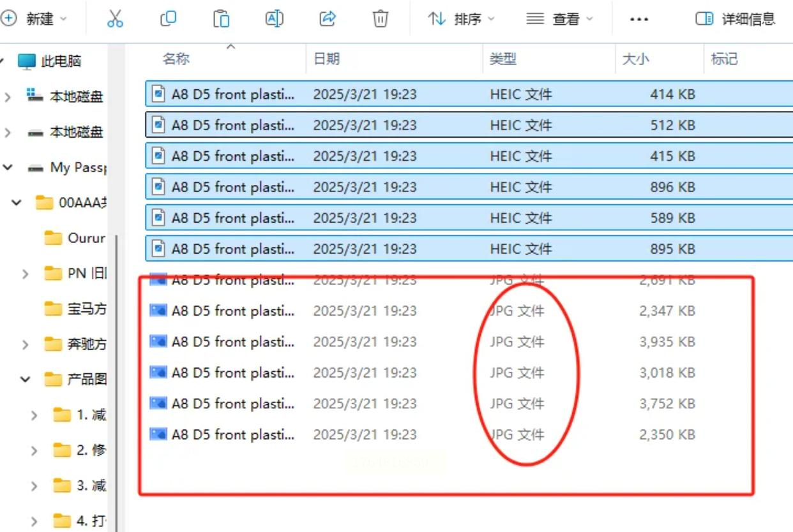Click the Copy icon in toolbar
This screenshot has width=793, height=532.
[168, 19]
